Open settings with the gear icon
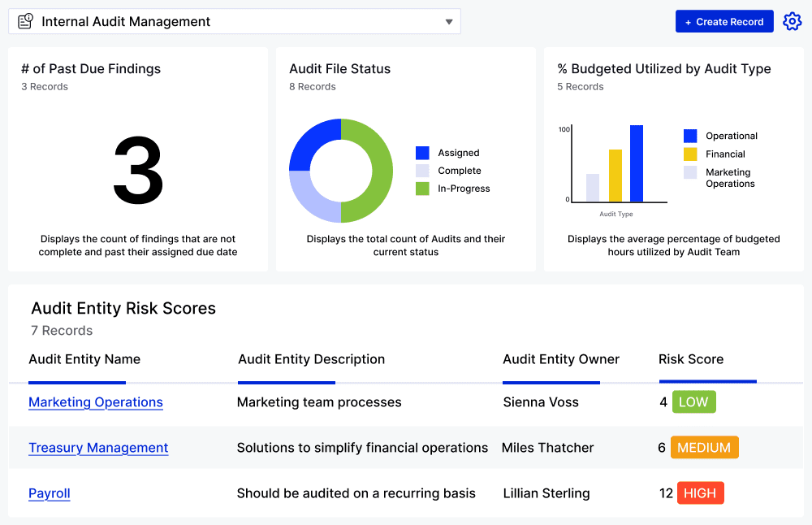 792,21
